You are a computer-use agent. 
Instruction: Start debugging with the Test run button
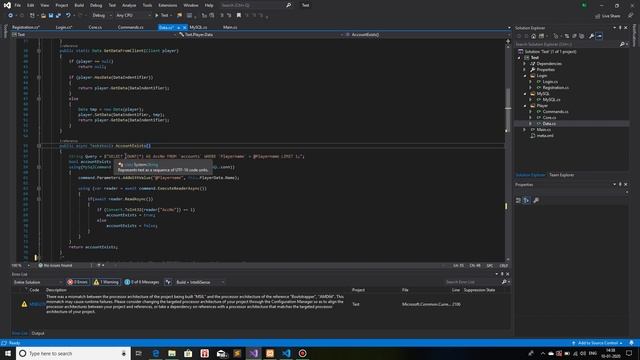click(162, 16)
